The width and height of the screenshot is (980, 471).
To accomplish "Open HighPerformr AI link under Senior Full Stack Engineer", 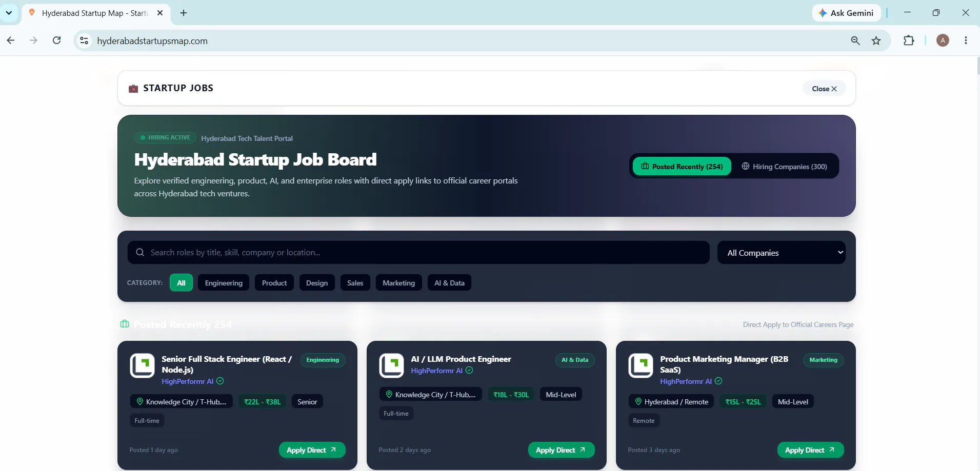I will pyautogui.click(x=187, y=381).
